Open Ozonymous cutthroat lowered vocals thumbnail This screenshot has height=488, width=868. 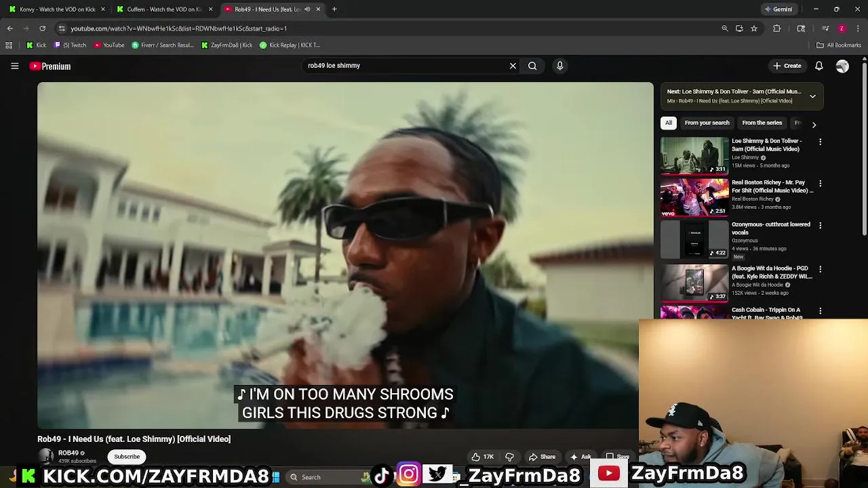click(x=694, y=240)
